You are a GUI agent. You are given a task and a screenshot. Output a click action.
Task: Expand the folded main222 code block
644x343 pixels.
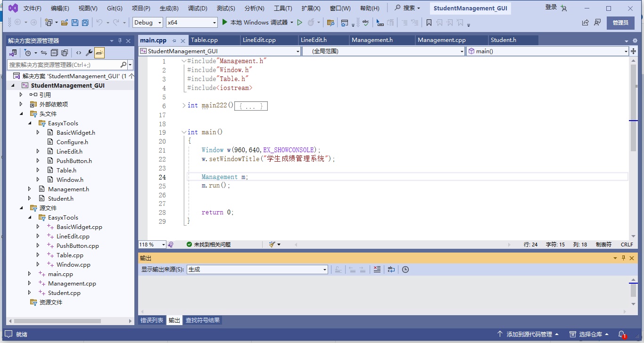pos(184,106)
